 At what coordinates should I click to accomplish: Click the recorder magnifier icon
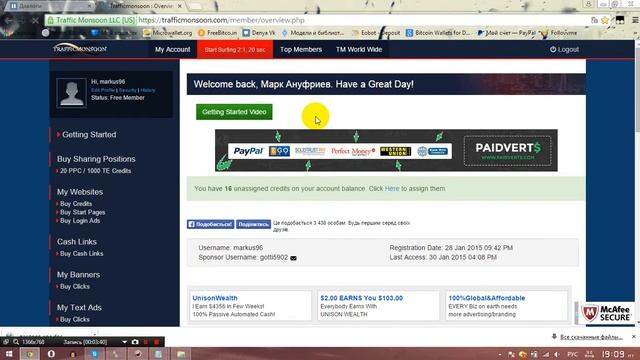pyautogui.click(x=16, y=342)
